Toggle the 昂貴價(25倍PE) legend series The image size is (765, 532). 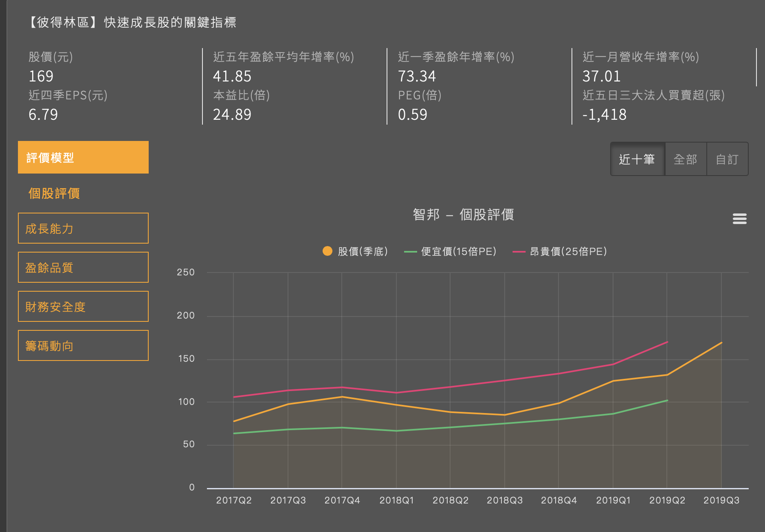click(560, 251)
